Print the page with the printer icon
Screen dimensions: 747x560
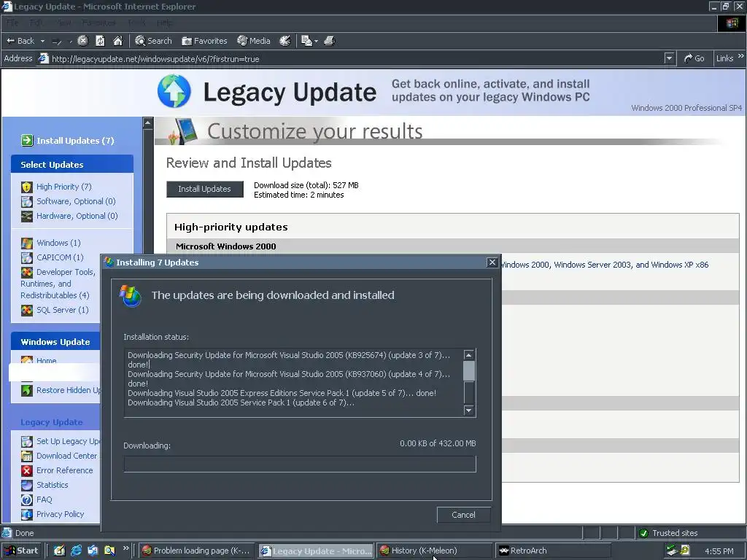[x=330, y=41]
